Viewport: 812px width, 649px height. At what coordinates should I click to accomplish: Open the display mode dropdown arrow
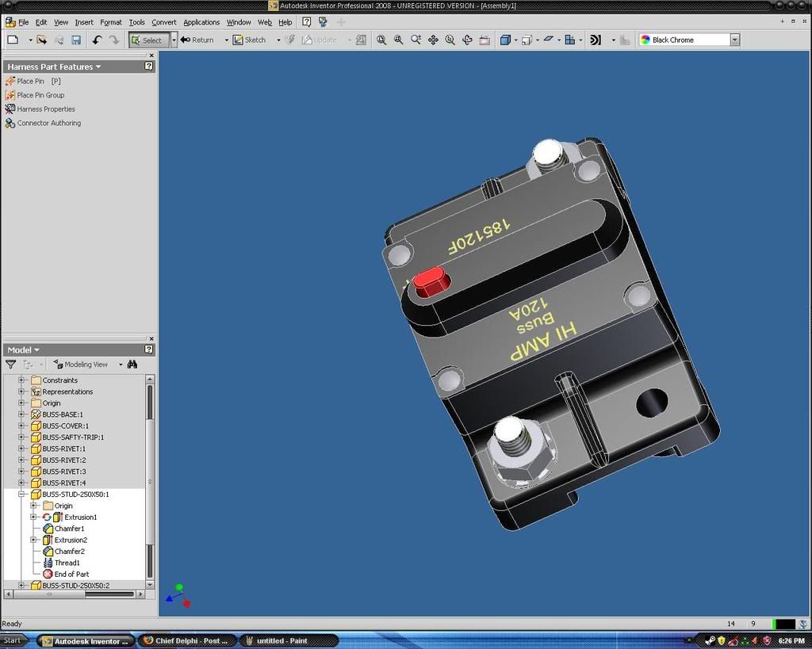(x=516, y=40)
